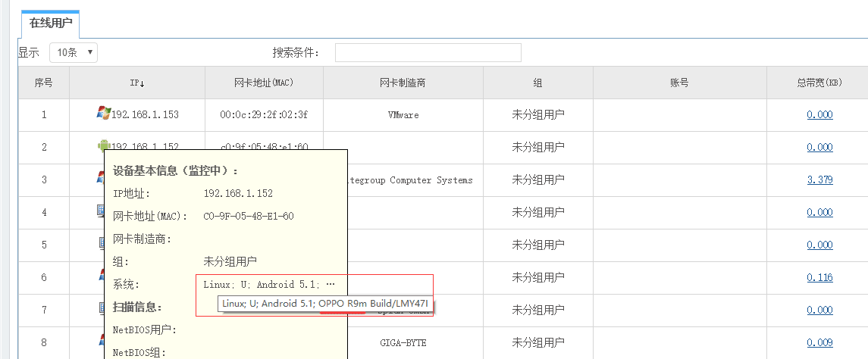Sort by the 总带宽(KB) column header
The width and height of the screenshot is (868, 359).
point(819,83)
